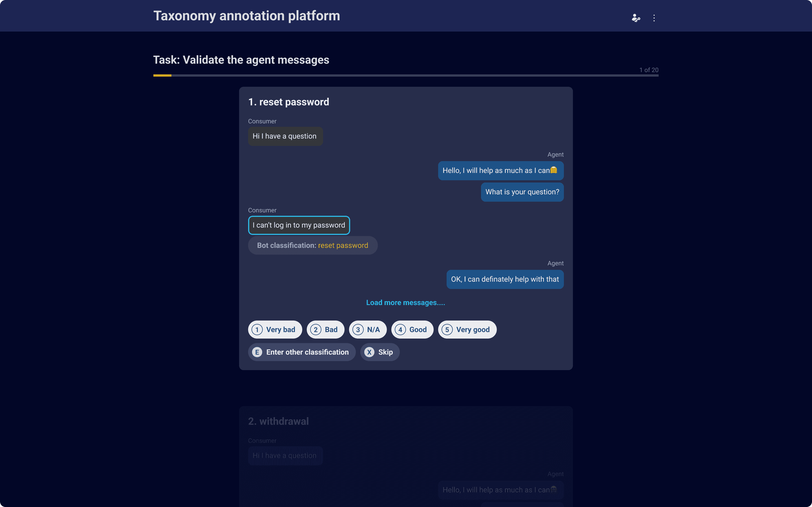This screenshot has width=812, height=507.
Task: Select the 'N/A' rating option
Action: coord(368,330)
